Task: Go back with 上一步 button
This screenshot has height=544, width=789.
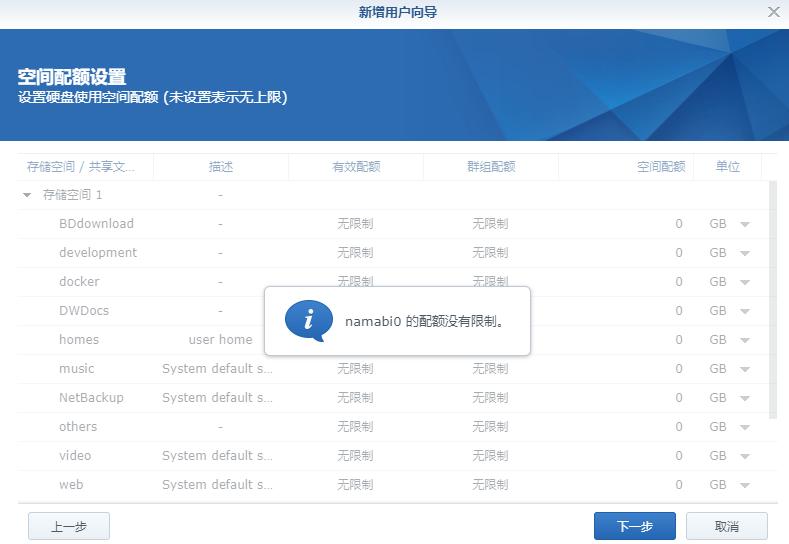Action: [69, 526]
